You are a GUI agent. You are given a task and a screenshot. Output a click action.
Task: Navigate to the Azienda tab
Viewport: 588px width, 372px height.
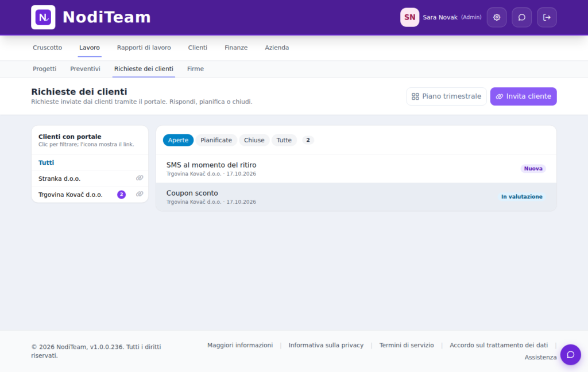click(x=277, y=48)
